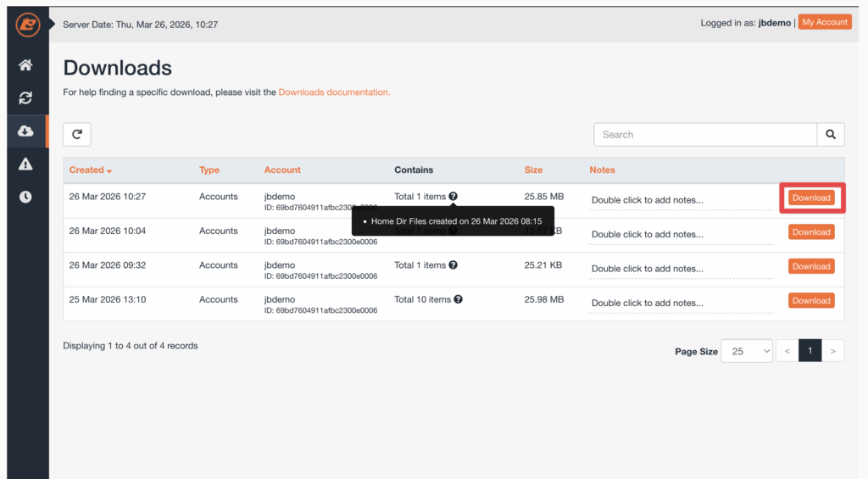Click the search magnifier button

830,134
